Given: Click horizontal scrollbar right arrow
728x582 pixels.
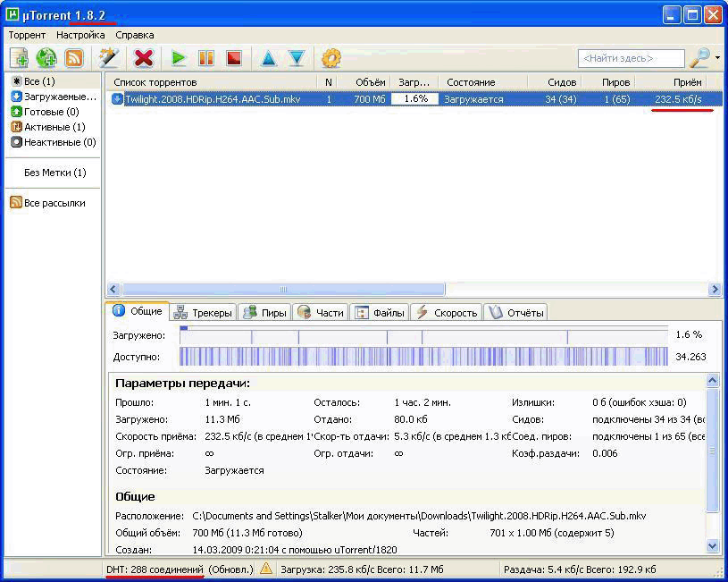Looking at the screenshot, I should 715,289.
